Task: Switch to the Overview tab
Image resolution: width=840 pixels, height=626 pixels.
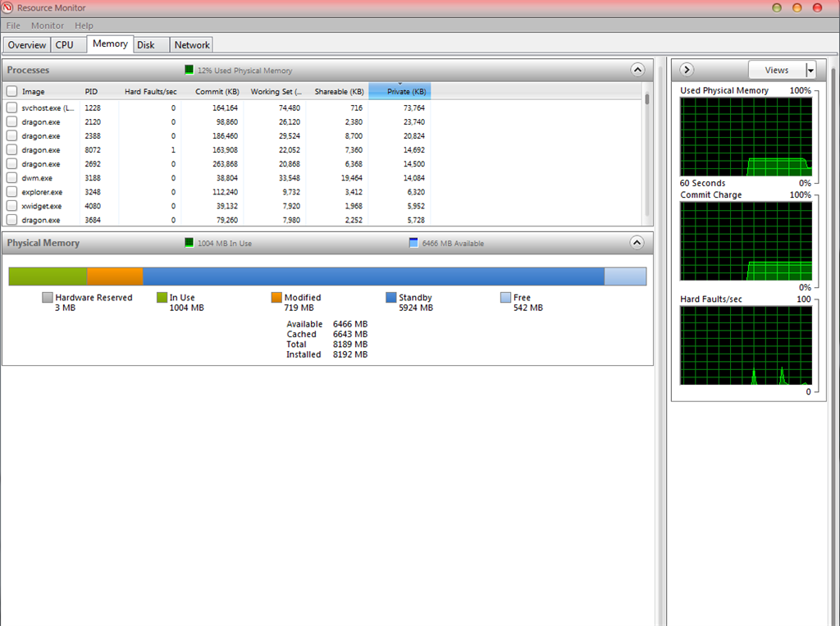Action: coord(27,45)
